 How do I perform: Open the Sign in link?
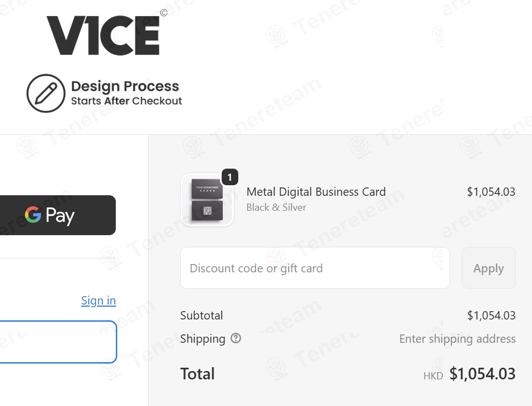click(x=98, y=301)
